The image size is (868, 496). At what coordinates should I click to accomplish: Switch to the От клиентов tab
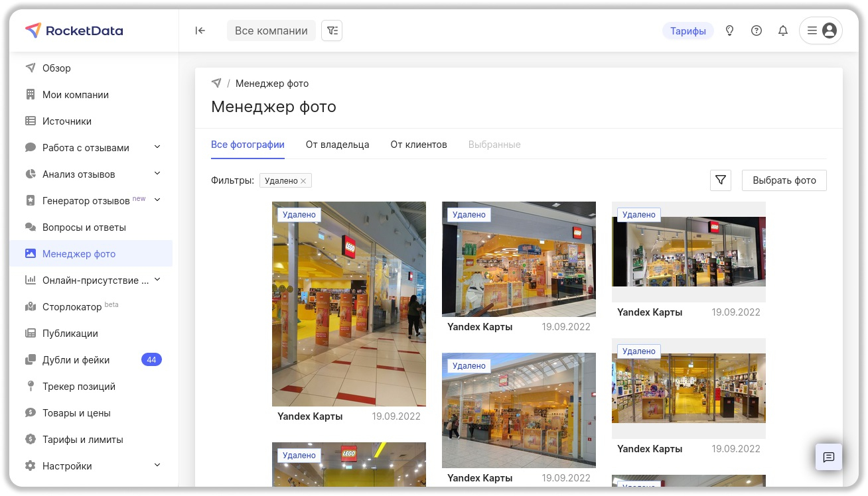[419, 145]
